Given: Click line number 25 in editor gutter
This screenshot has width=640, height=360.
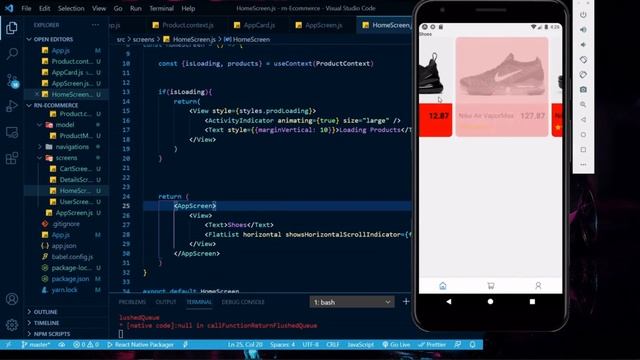Looking at the screenshot, I should click(126, 206).
